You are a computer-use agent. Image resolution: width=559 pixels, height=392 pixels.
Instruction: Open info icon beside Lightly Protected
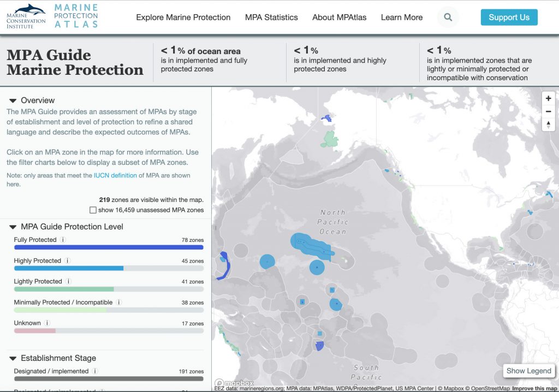tap(68, 282)
